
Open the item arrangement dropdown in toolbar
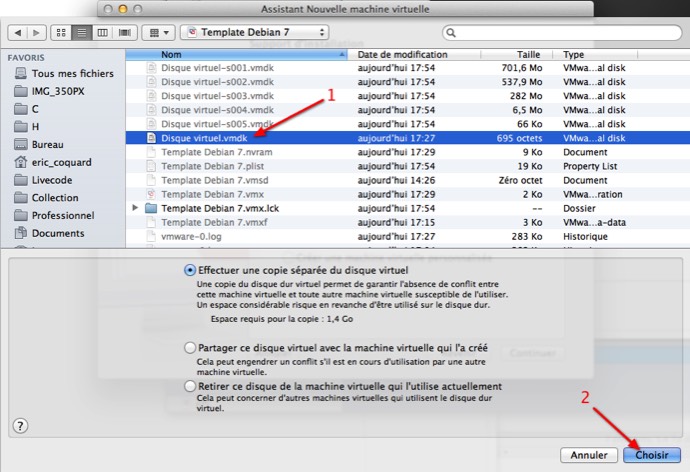coord(159,33)
